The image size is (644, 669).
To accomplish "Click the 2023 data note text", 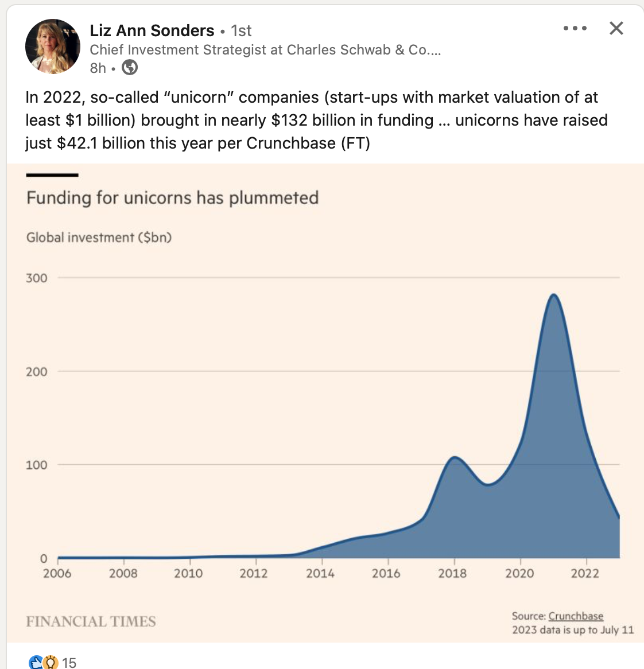I will [x=573, y=630].
